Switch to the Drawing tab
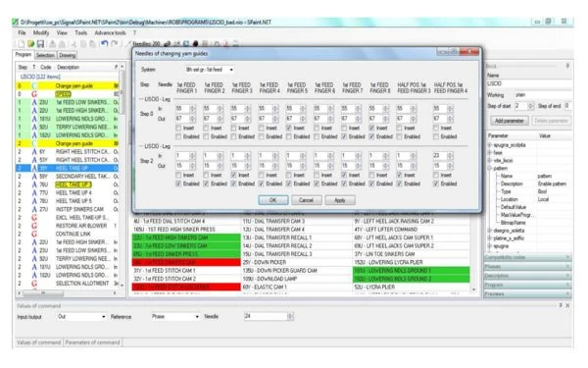This screenshot has height=368, width=588. pyautogui.click(x=67, y=55)
